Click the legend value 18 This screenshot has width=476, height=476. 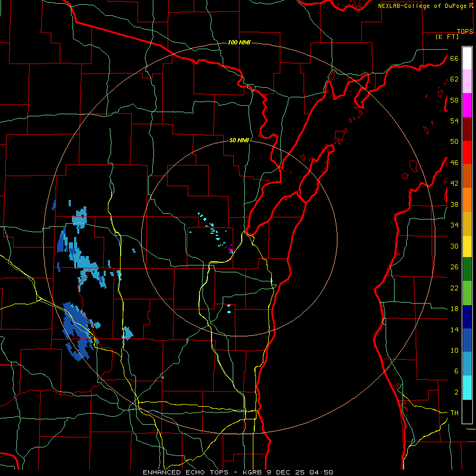point(454,309)
